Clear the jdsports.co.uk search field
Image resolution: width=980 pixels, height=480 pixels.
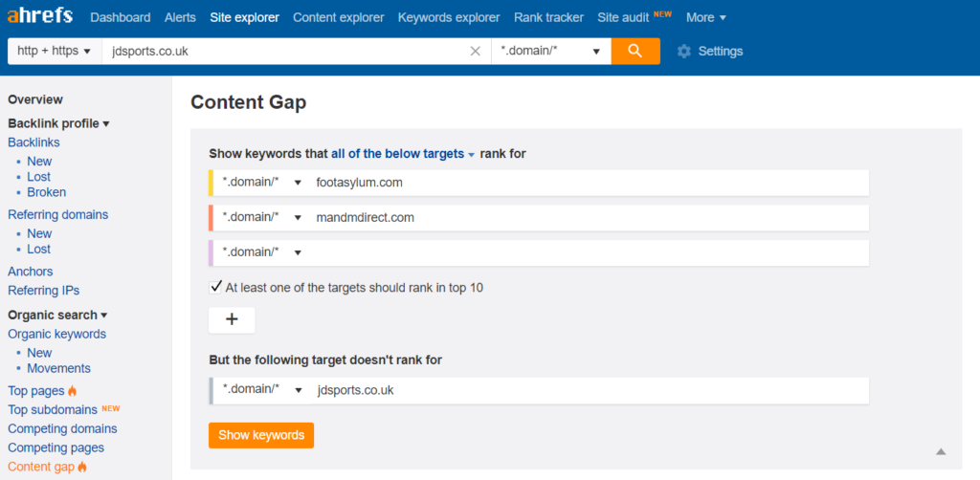[x=475, y=52]
